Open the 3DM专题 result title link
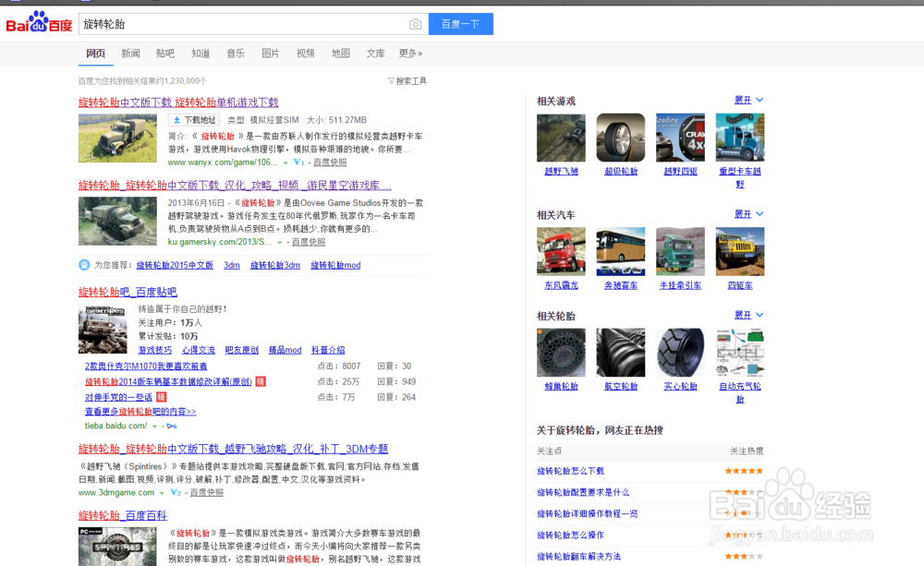The image size is (924, 566). (x=234, y=449)
